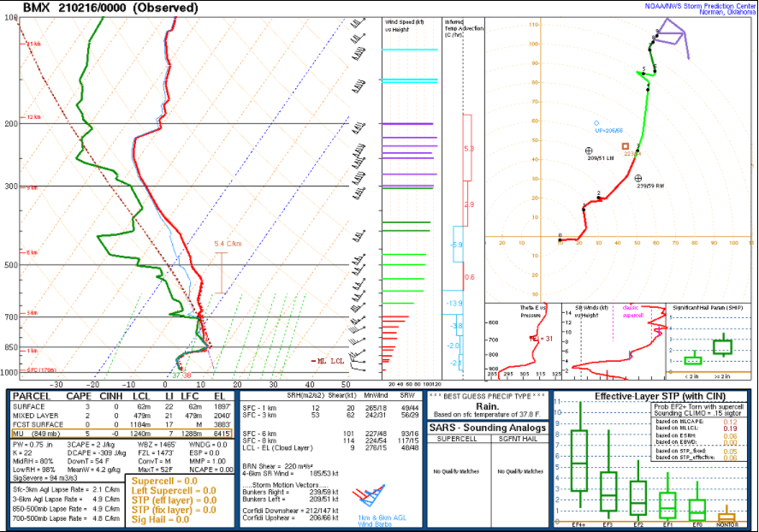Click the 'DCAPE = -309 J/kg' value
Viewport: 759px width, 532px height.
pyautogui.click(x=97, y=452)
